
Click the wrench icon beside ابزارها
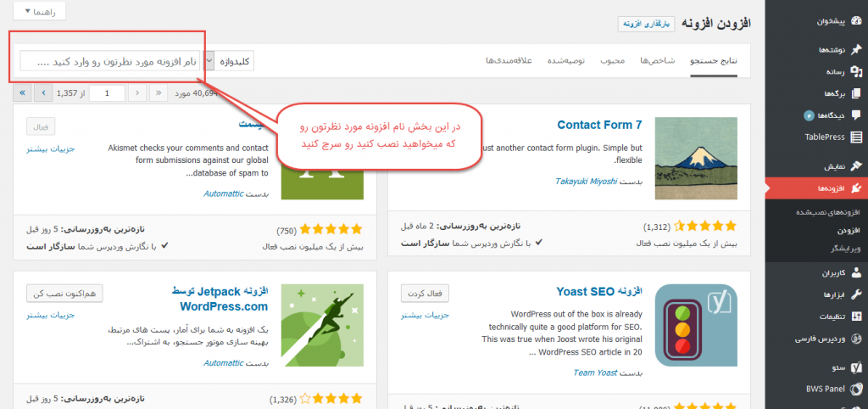click(x=856, y=294)
